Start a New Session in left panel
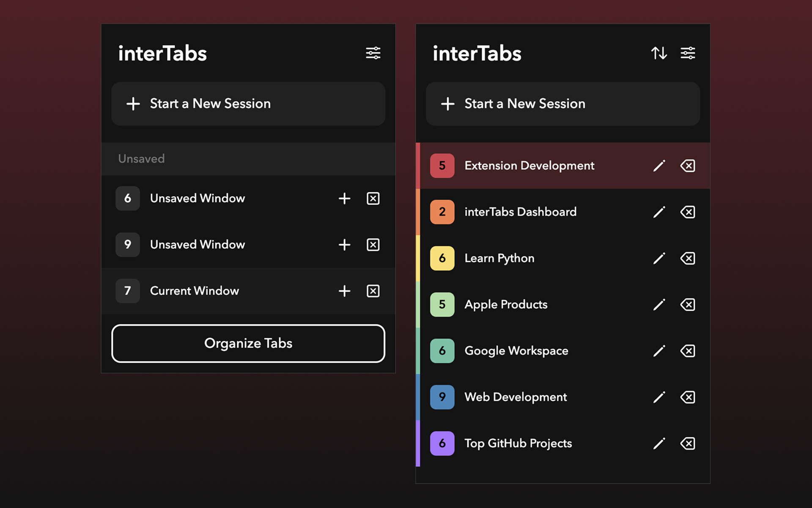Screen dimensions: 812x508 coord(248,104)
